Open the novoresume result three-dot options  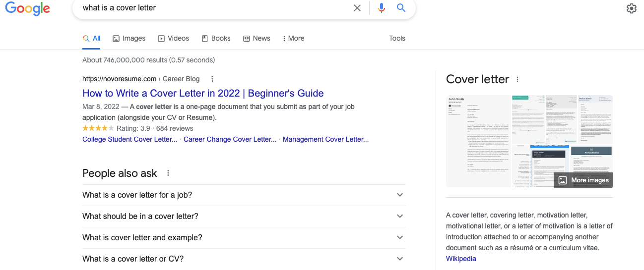[212, 79]
